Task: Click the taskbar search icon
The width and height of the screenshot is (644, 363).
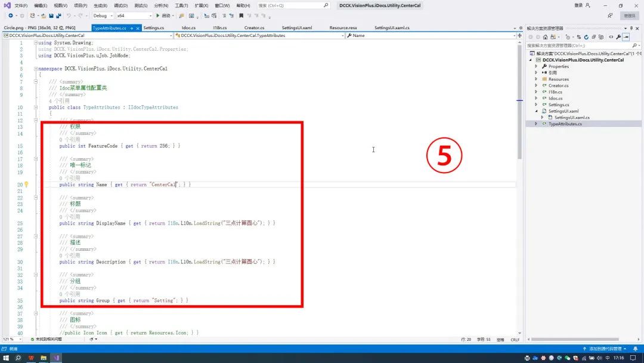Action: tap(18, 358)
